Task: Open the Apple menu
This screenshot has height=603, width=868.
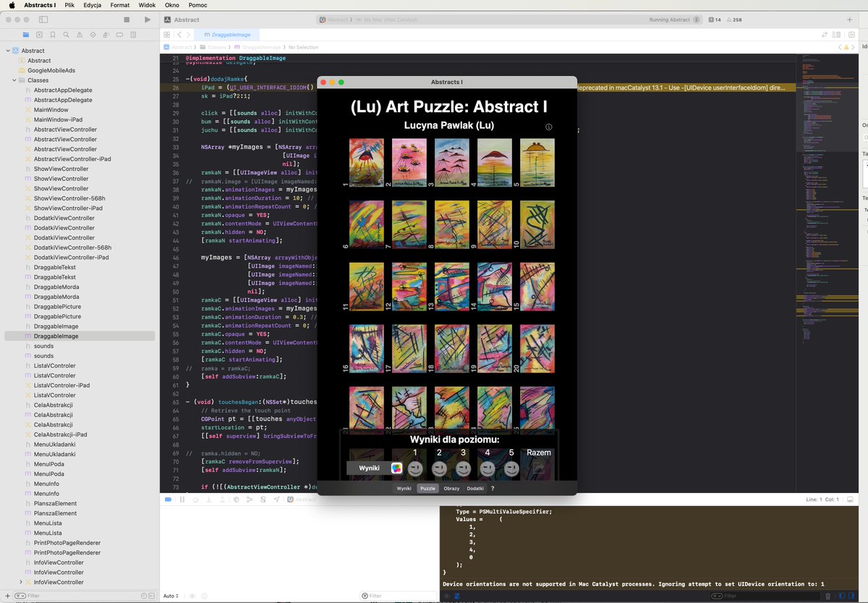Action: 12,5
